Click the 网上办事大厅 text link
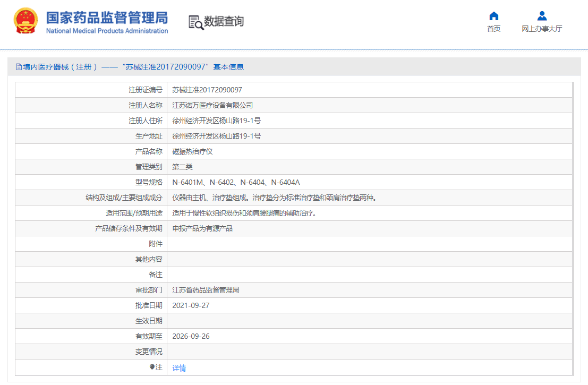 point(542,29)
